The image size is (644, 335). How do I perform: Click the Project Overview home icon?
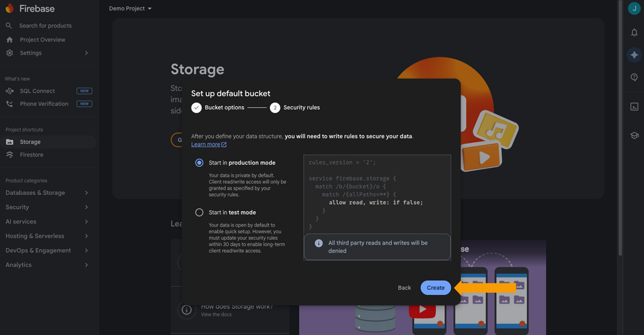(10, 40)
